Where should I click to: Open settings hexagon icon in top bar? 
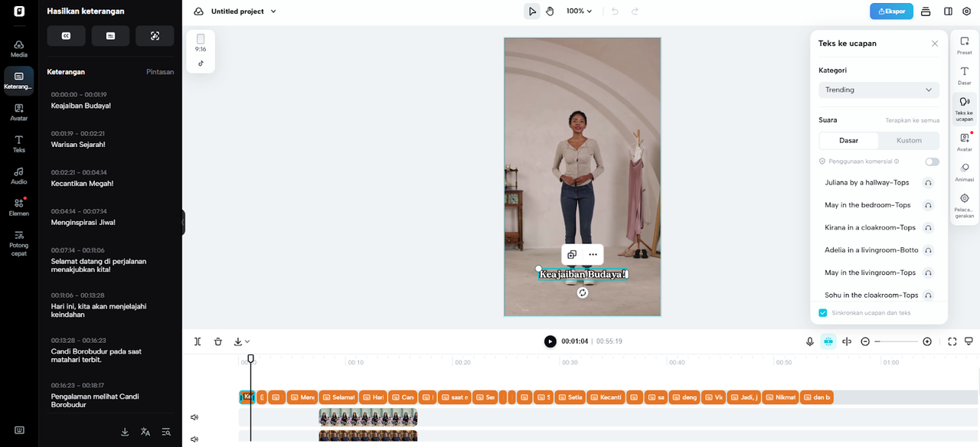pos(966,11)
